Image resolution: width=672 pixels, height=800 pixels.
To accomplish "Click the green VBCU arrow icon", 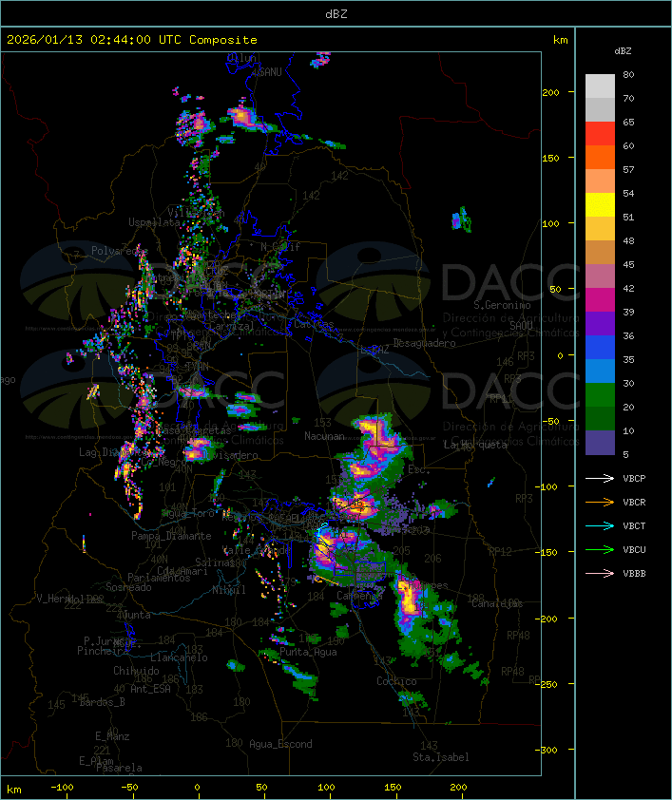I will tap(600, 549).
